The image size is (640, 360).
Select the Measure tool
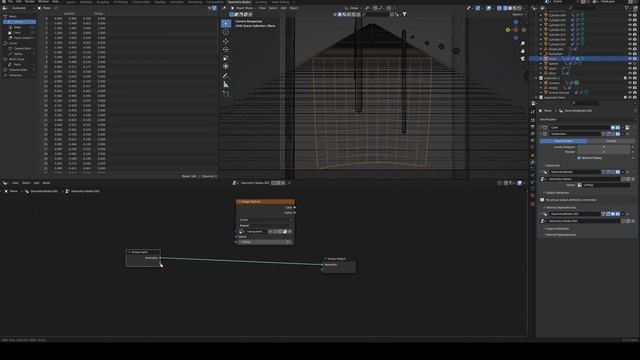click(226, 84)
